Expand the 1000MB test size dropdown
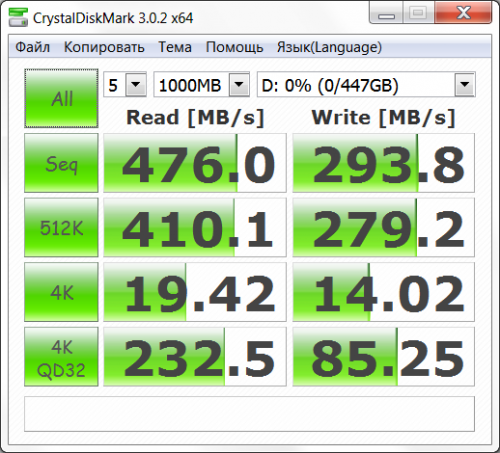 (x=239, y=85)
